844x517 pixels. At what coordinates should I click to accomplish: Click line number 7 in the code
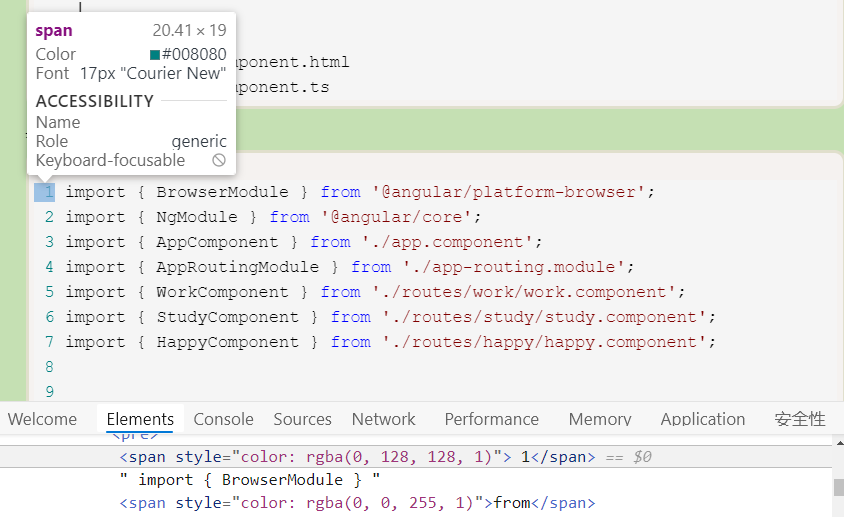tap(50, 342)
